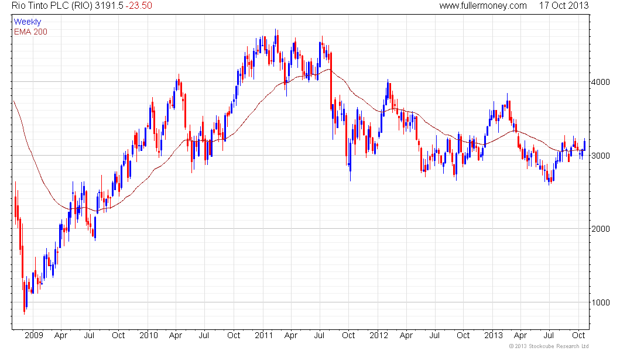Screen dimensions: 644x351
Task: Click the red 'EMA 200' legend label
Action: tap(30, 32)
